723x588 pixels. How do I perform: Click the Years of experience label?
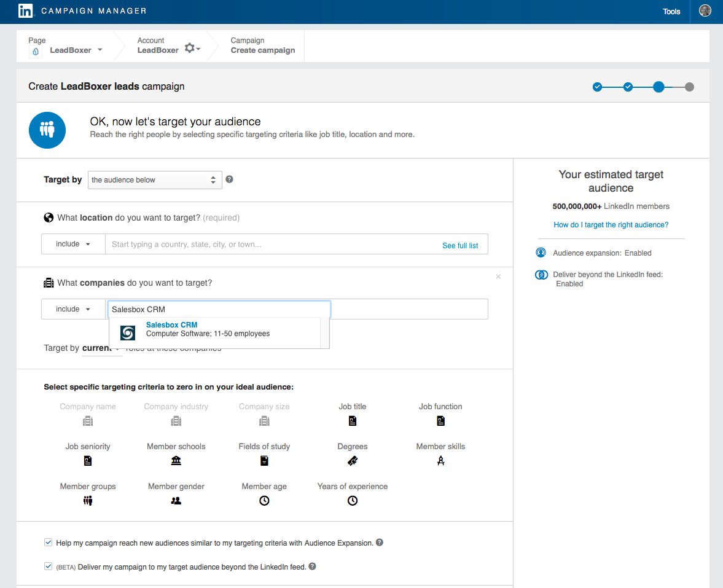(x=352, y=486)
